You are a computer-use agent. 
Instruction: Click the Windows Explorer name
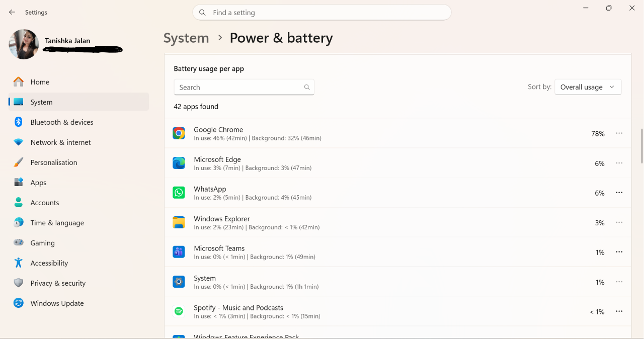pyautogui.click(x=222, y=219)
